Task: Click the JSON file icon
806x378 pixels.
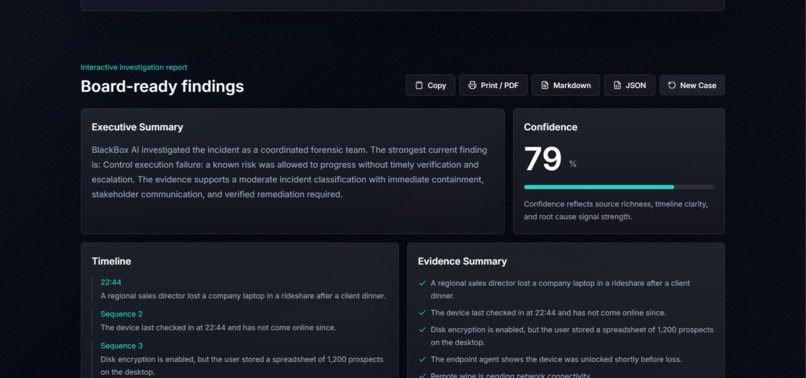Action: tap(617, 85)
